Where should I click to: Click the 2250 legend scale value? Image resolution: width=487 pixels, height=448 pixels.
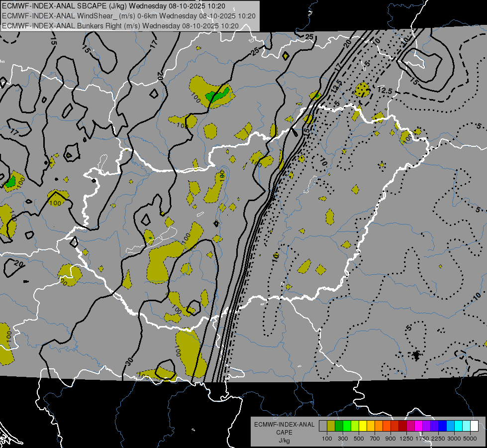[x=438, y=439]
